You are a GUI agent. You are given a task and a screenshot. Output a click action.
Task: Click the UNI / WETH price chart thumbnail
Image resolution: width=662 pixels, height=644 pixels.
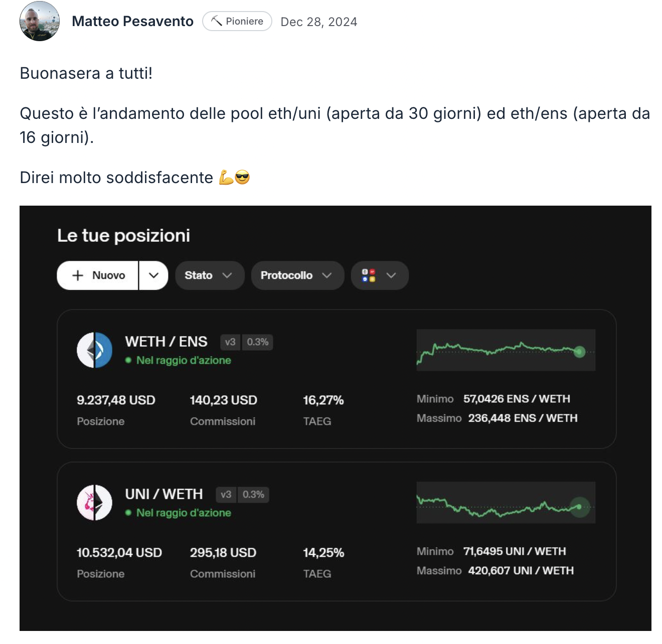click(506, 503)
